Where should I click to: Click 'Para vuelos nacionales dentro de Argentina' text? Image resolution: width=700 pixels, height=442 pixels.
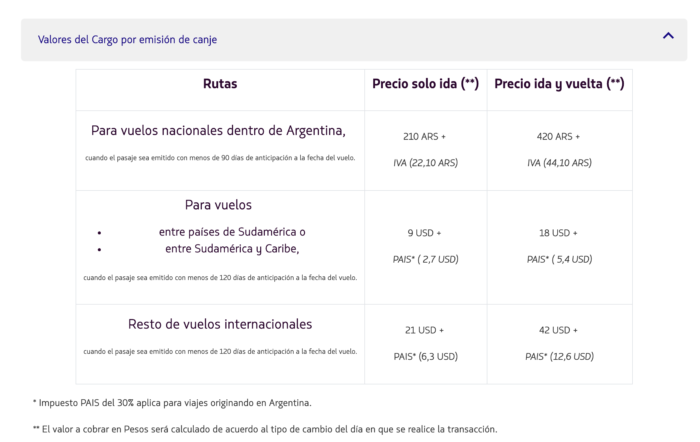[218, 130]
